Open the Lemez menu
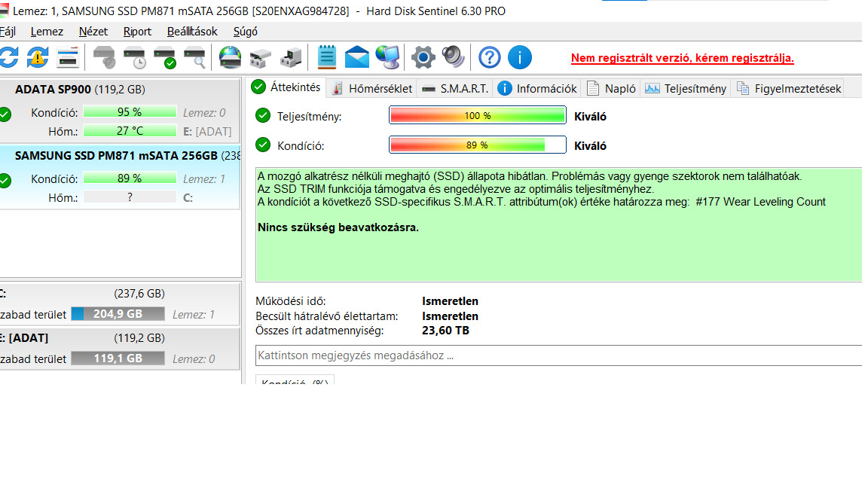868x488 pixels. click(47, 32)
